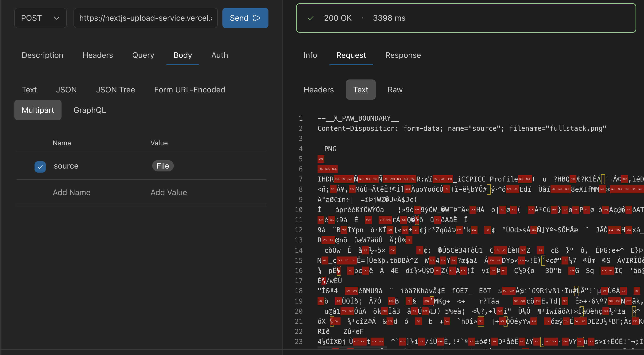Click the Add Name field
Image resolution: width=644 pixels, height=355 pixels.
pos(71,192)
